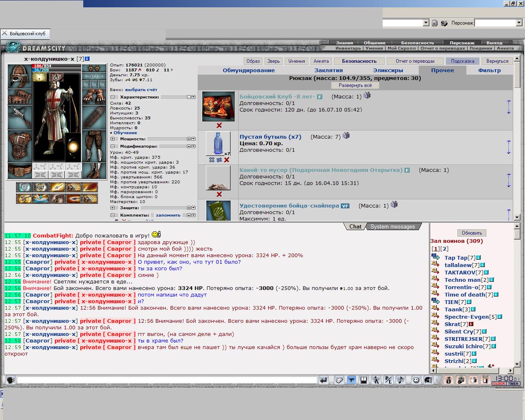Screen dimensions: 525x420
Task: Expand the Мощность section
Action: coord(112,139)
